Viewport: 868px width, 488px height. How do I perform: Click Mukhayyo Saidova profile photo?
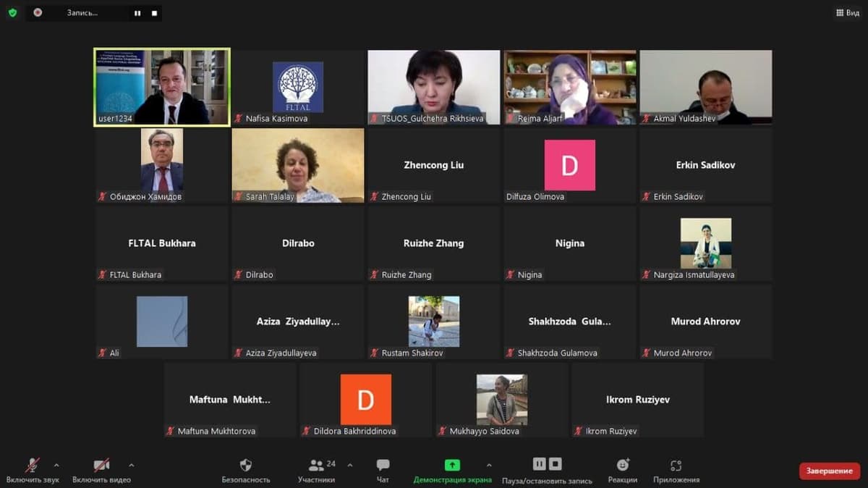502,400
